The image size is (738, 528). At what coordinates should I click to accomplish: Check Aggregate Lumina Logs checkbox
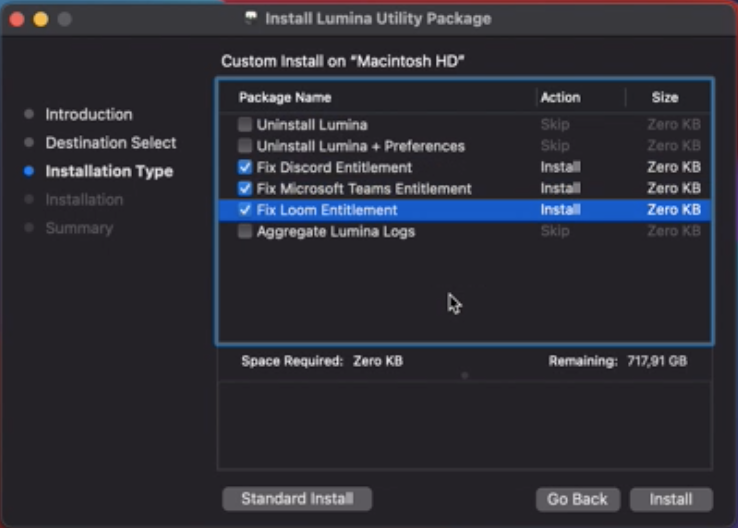(245, 231)
